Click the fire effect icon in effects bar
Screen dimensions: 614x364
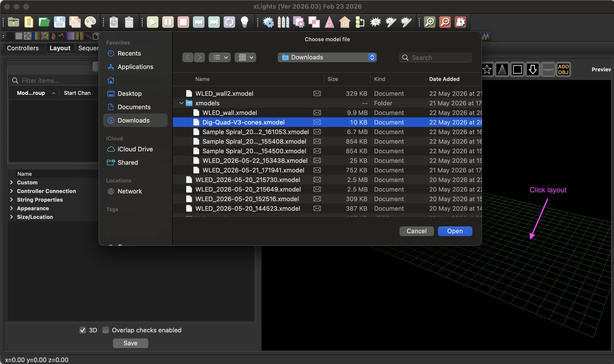(53, 36)
